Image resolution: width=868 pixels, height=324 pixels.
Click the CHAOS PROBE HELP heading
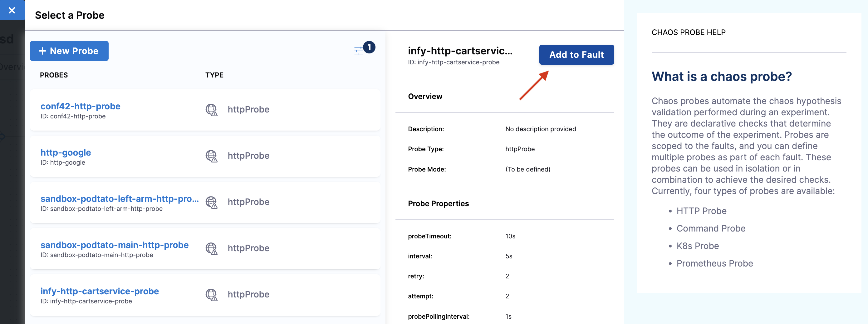(x=689, y=32)
